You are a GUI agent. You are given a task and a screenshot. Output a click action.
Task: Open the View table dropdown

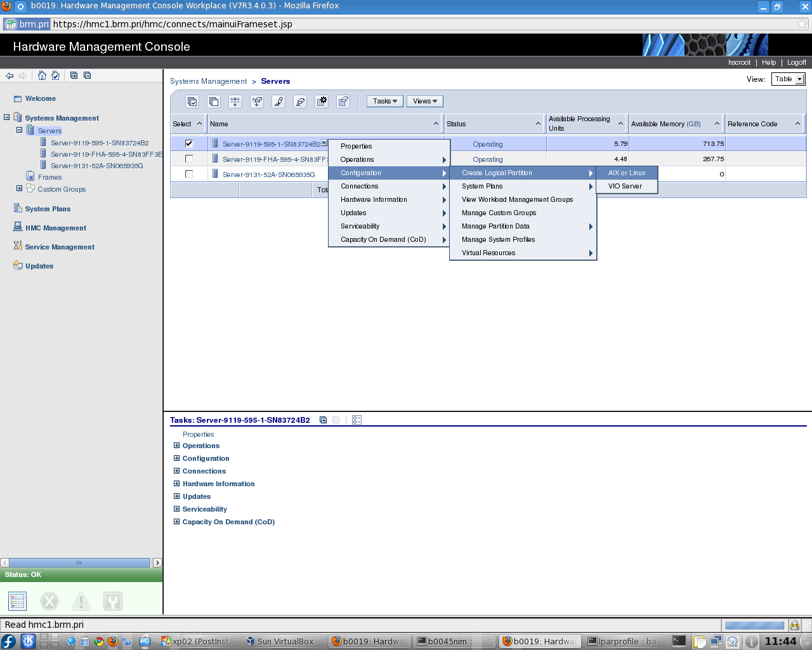pyautogui.click(x=788, y=79)
